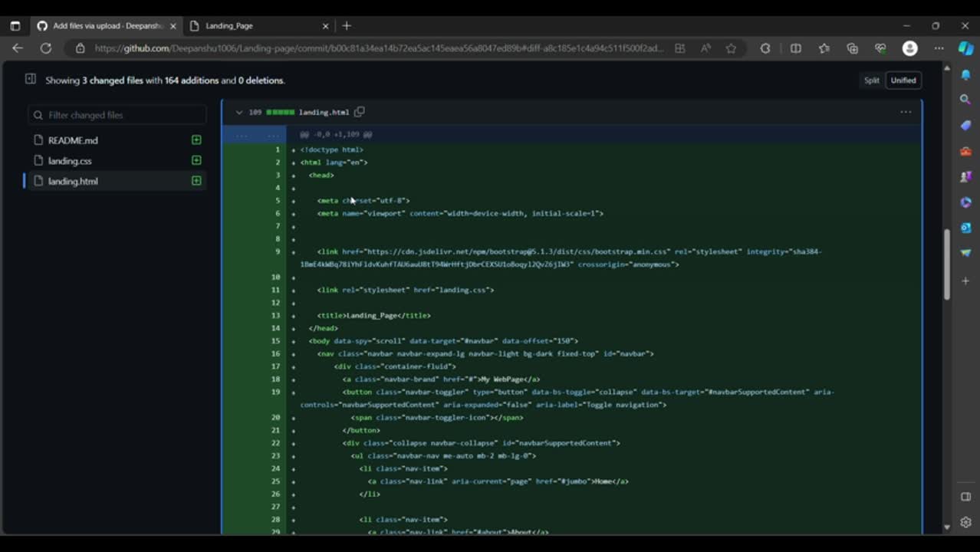Screen dimensions: 980x552
Task: Toggle the file tree panel icon
Action: (31, 79)
